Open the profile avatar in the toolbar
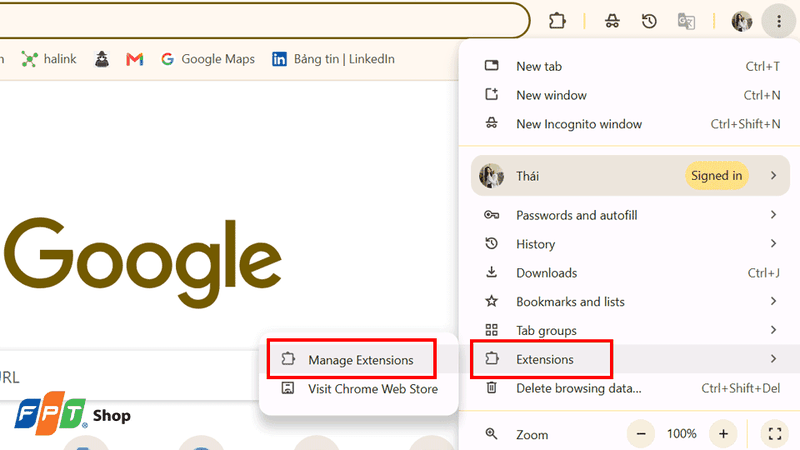800x450 pixels. pyautogui.click(x=741, y=21)
